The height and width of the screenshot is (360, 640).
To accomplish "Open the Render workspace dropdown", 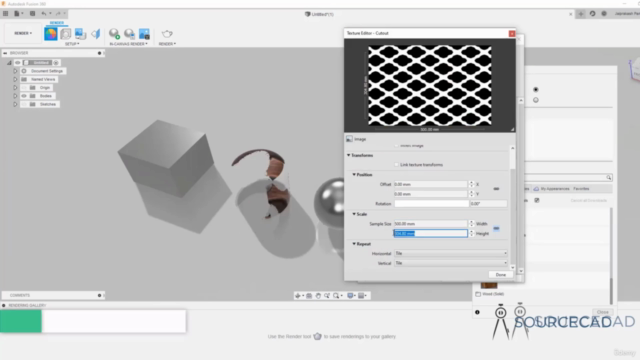I will click(x=23, y=33).
